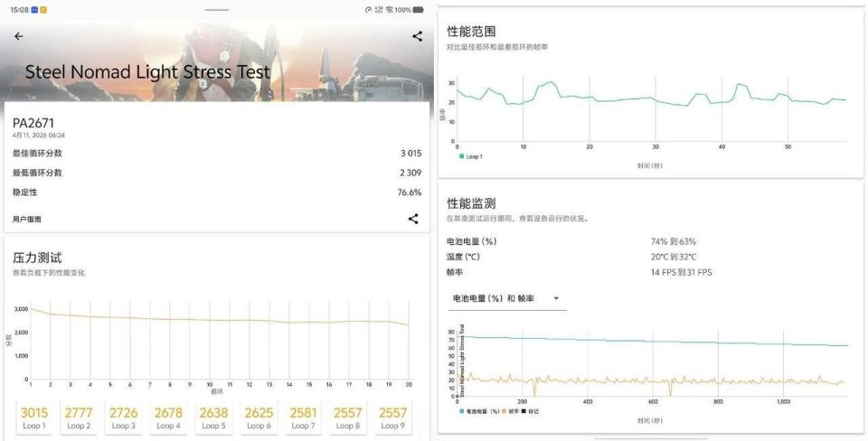Screen dimensions: 868x441
Task: Tap the top-center window handle bar
Action: click(x=216, y=10)
